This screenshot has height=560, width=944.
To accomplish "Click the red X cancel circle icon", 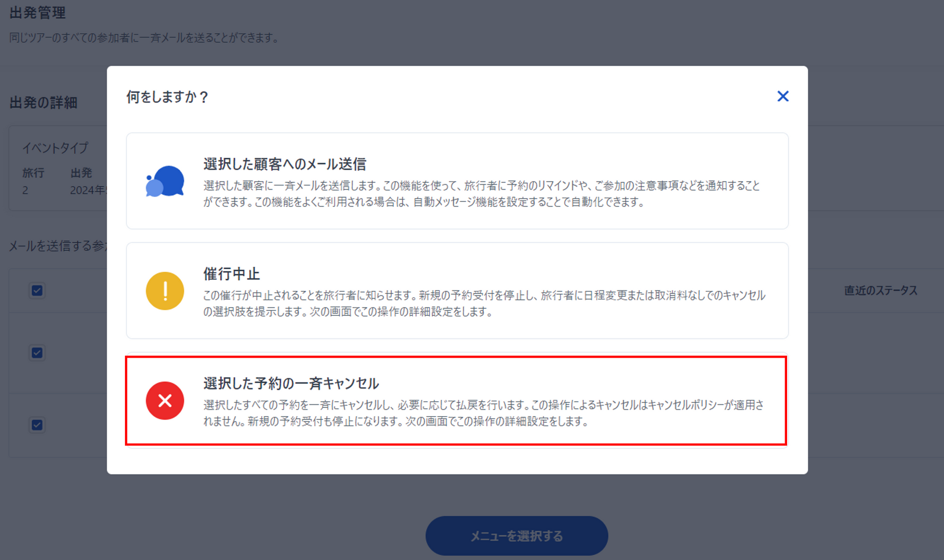I will (165, 401).
